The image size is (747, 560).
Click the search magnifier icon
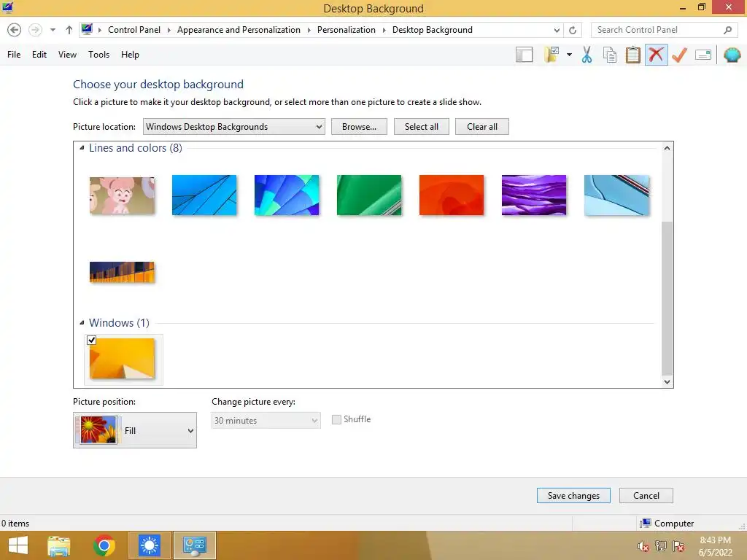[x=727, y=30]
